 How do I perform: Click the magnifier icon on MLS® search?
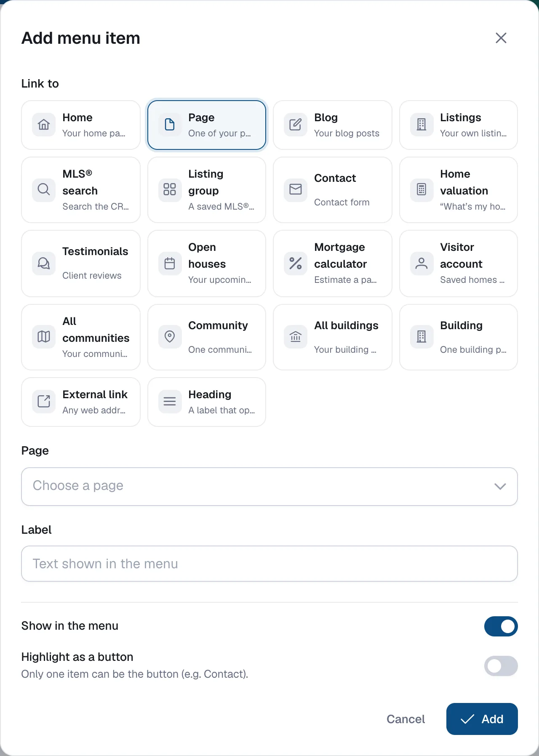click(44, 189)
